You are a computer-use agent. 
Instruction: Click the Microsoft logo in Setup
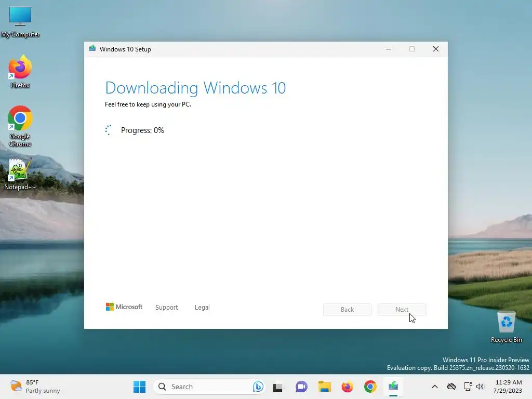tap(124, 307)
